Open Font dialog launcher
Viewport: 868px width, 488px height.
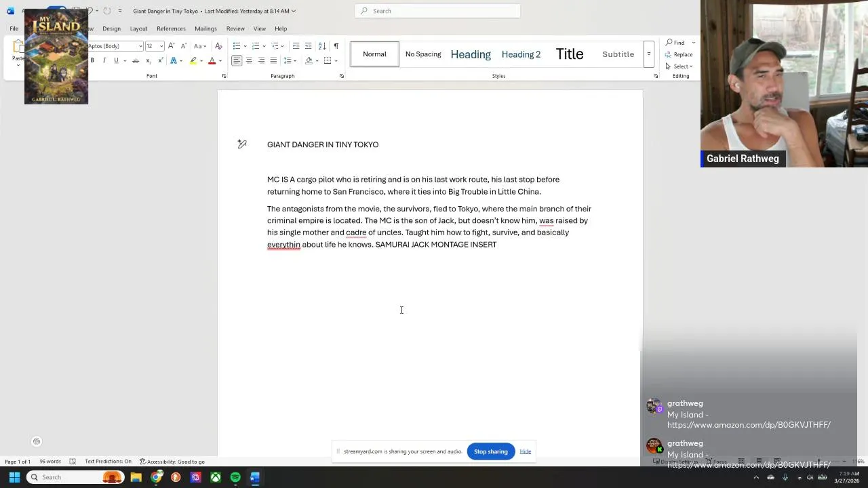tap(224, 76)
